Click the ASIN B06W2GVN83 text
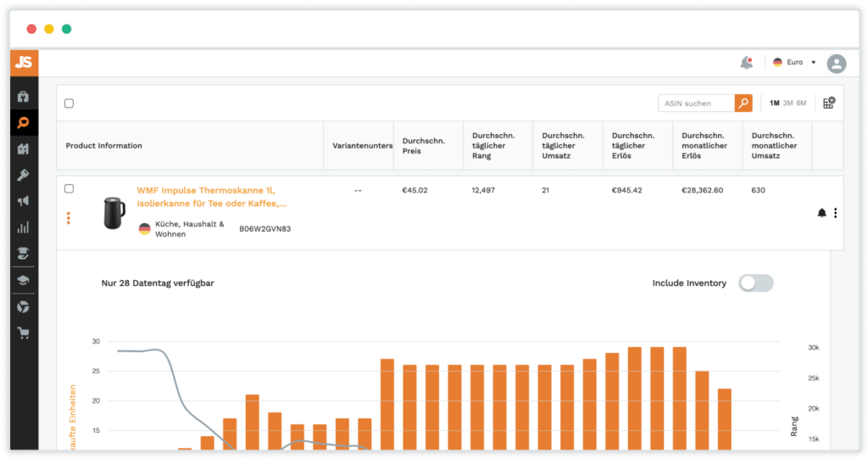Screen dimensions: 868x459 pyautogui.click(x=264, y=229)
